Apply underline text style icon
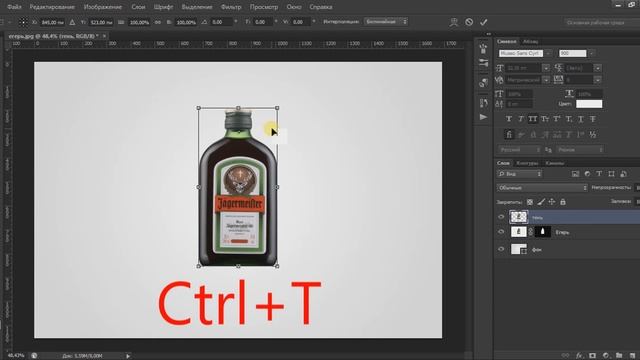This screenshot has height=360, width=640. point(580,119)
